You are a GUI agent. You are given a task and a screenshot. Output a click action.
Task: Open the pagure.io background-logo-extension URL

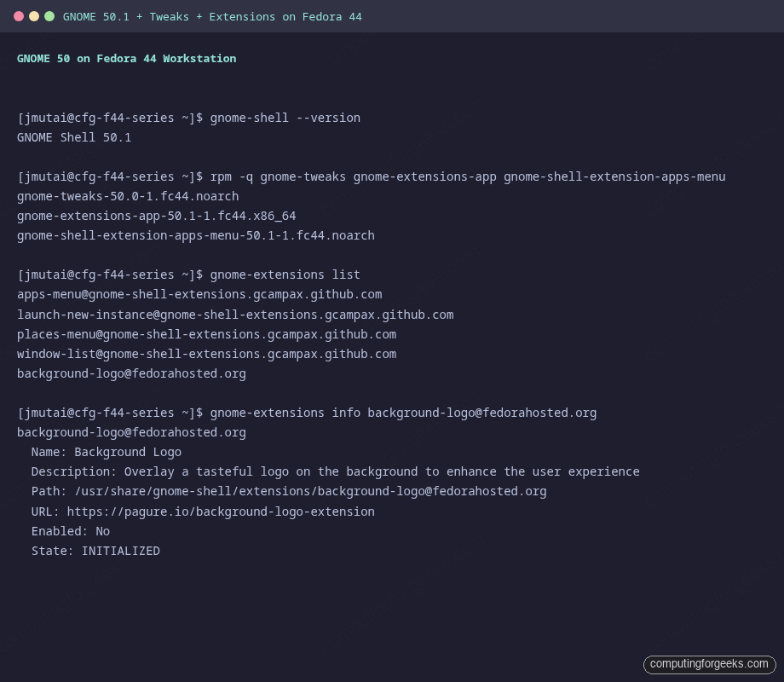click(221, 511)
